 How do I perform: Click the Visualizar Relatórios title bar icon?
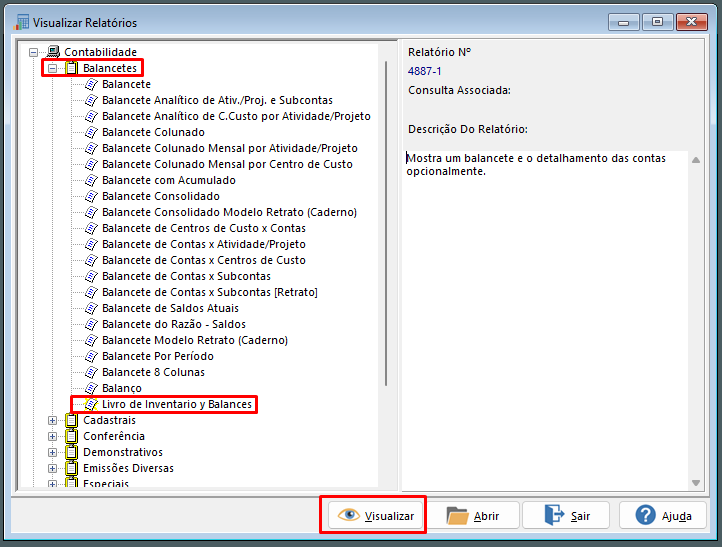[x=21, y=22]
